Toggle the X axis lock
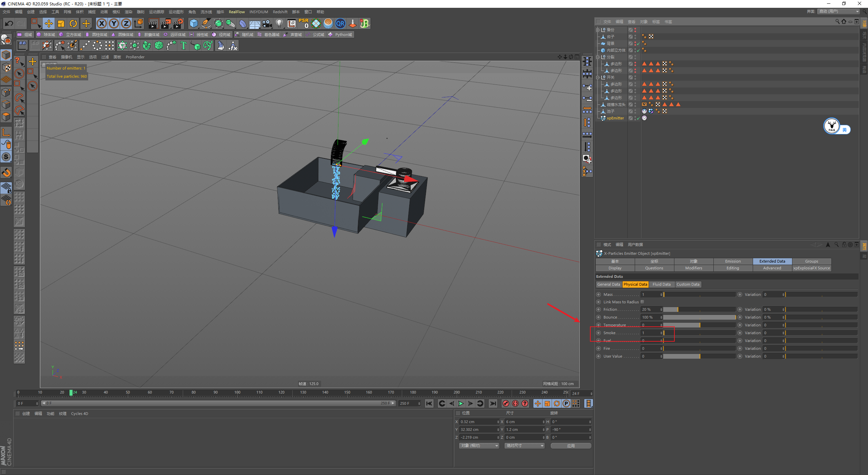The width and height of the screenshot is (868, 475). pos(101,23)
